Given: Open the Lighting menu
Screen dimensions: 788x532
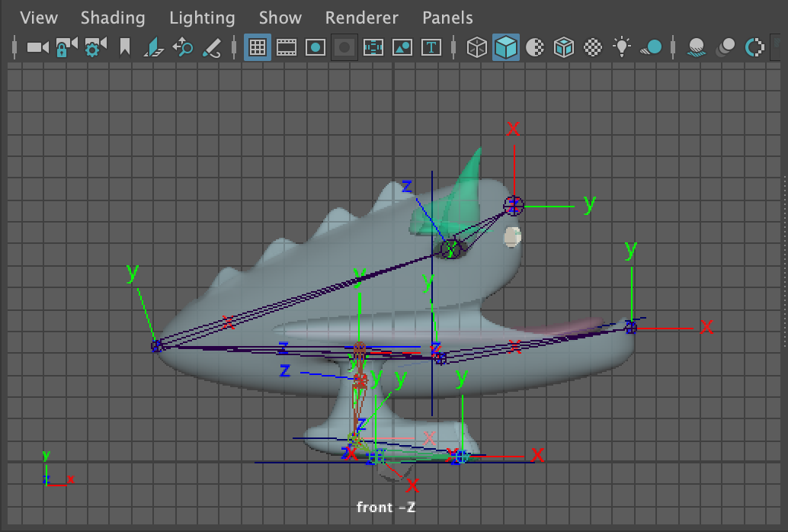Looking at the screenshot, I should (202, 18).
